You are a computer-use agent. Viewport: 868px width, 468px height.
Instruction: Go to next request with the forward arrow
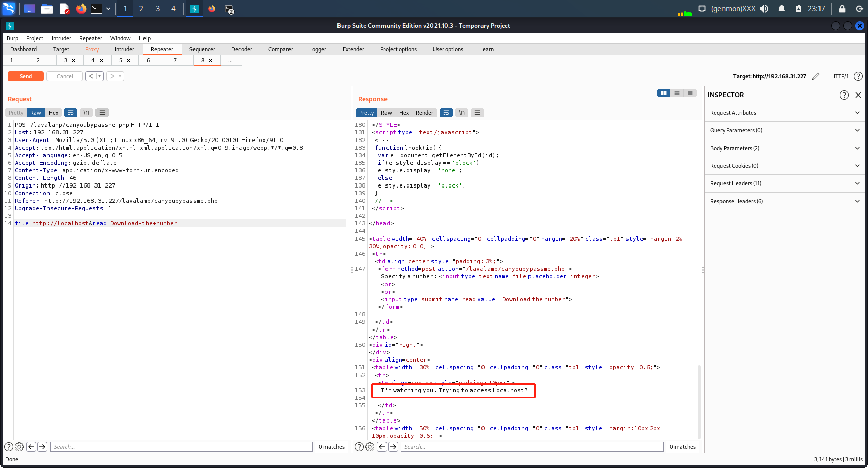pyautogui.click(x=112, y=76)
